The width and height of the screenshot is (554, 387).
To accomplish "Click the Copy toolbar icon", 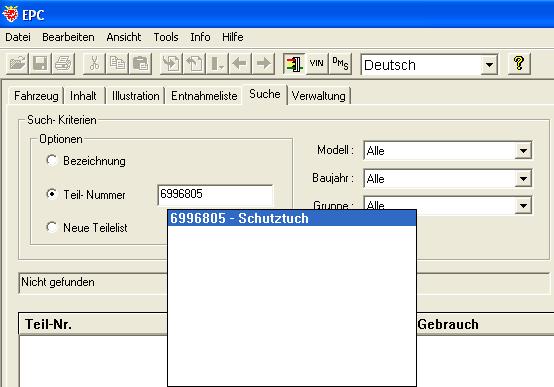I will click(x=117, y=64).
